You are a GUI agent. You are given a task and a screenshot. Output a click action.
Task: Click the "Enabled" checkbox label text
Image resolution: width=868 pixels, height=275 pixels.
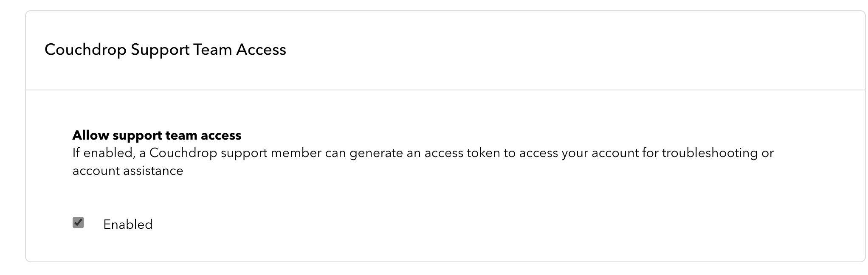pyautogui.click(x=128, y=224)
